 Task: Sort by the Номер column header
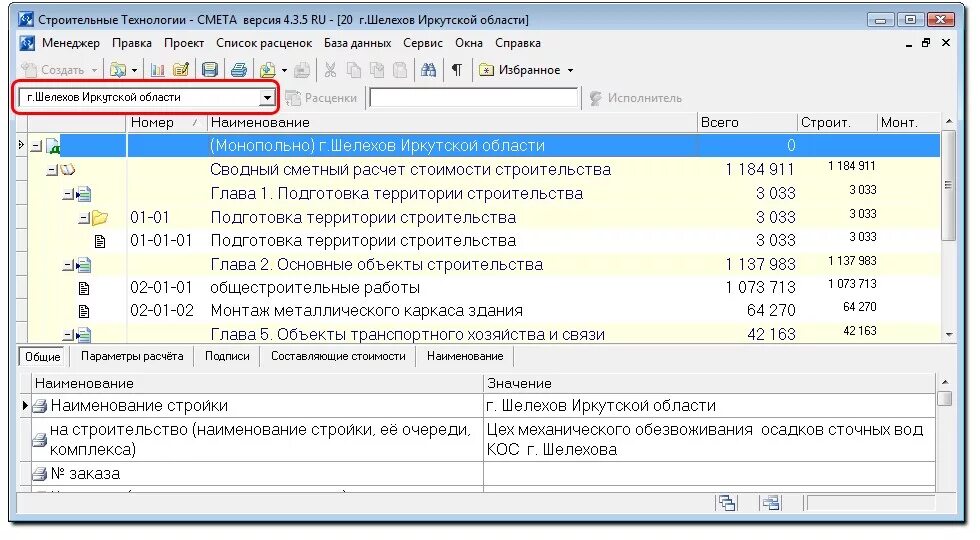click(x=166, y=122)
